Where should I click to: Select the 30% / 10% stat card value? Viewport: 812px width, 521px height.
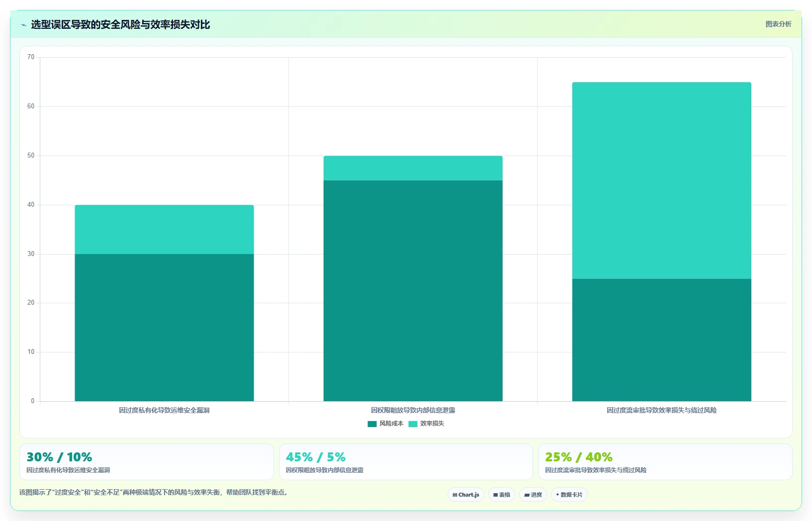click(59, 457)
